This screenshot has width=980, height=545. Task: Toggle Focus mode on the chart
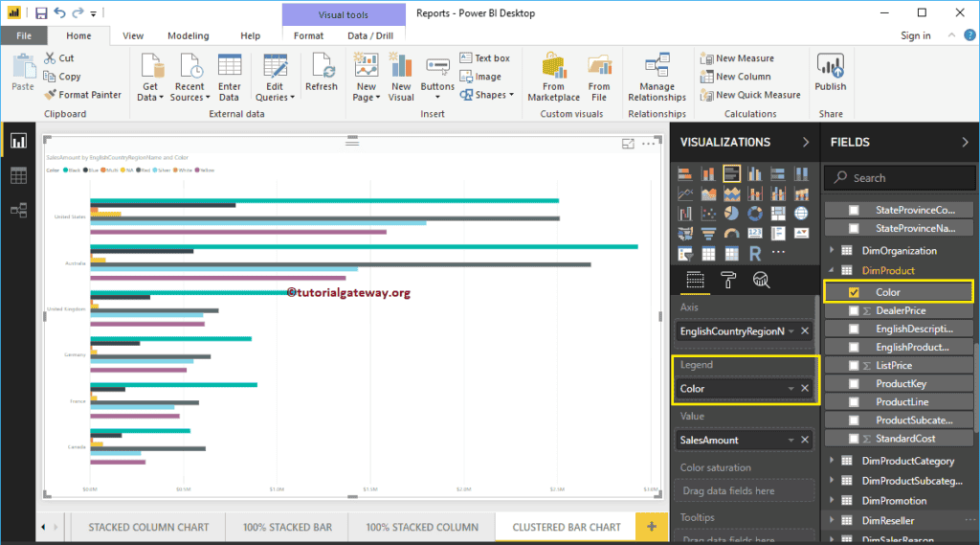tap(628, 144)
